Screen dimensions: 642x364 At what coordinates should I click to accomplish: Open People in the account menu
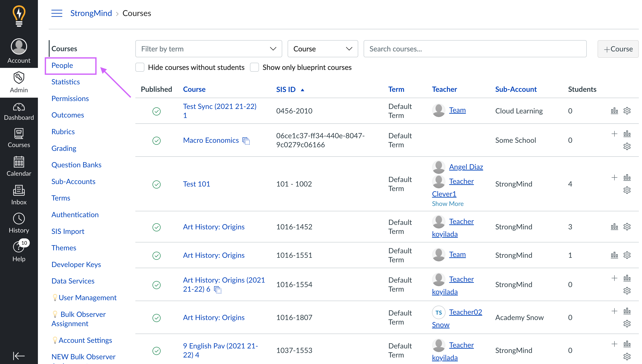pos(62,65)
